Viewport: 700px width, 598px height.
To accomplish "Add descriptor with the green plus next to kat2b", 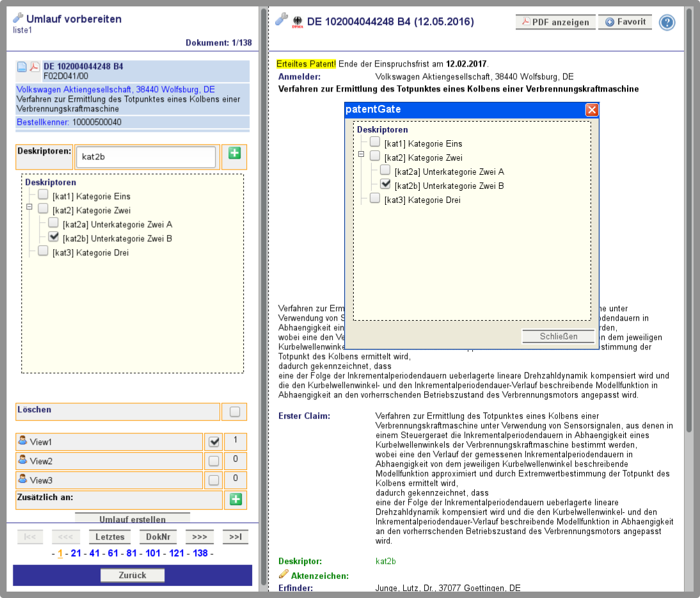I will (x=234, y=153).
